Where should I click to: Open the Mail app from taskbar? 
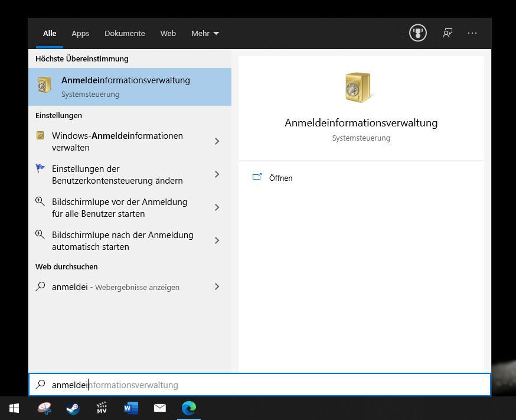click(x=160, y=408)
